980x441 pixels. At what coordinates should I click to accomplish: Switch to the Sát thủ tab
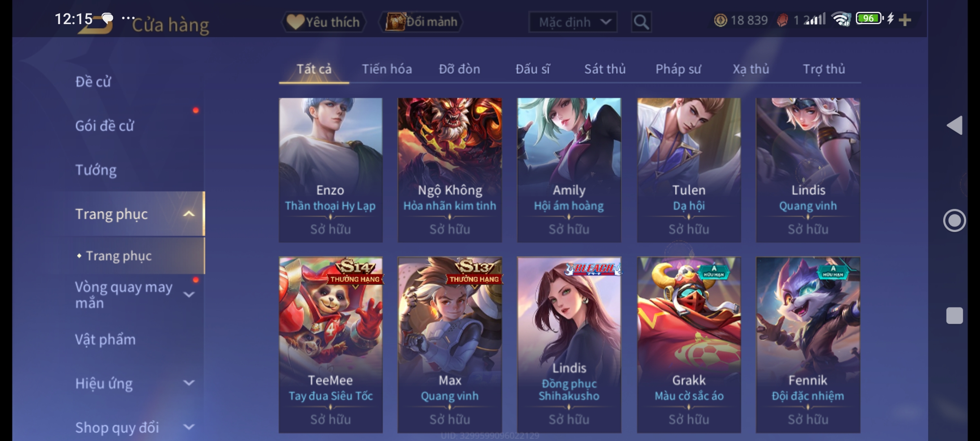(x=605, y=69)
